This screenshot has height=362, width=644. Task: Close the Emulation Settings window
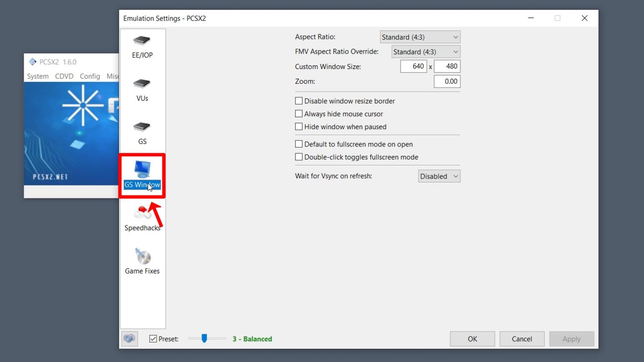(584, 18)
